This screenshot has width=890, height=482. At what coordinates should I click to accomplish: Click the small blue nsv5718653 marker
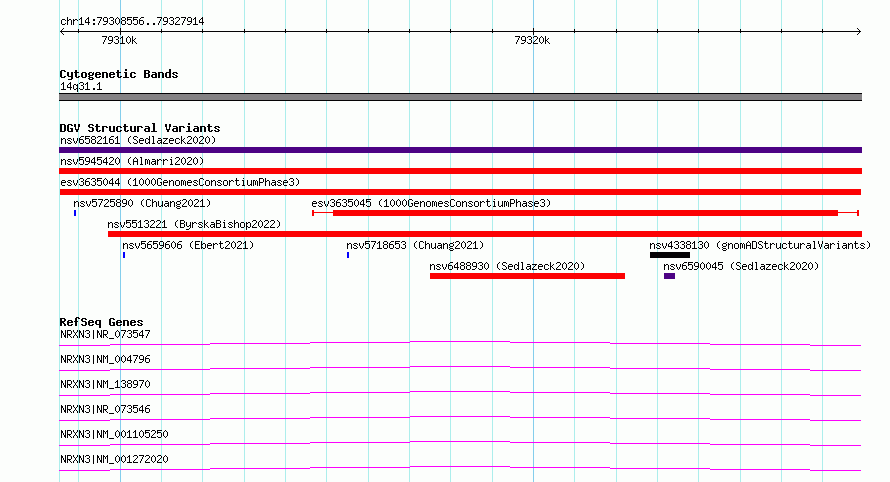point(348,255)
